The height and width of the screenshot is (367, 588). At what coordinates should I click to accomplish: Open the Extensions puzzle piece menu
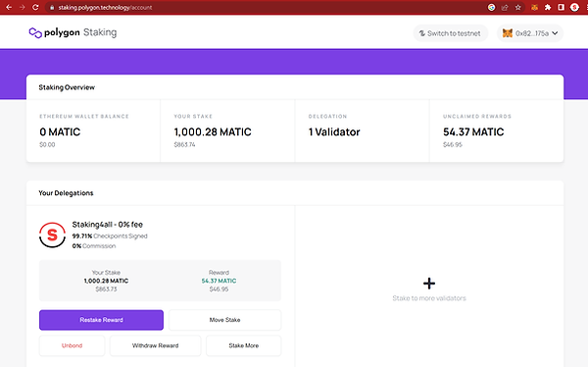[548, 7]
